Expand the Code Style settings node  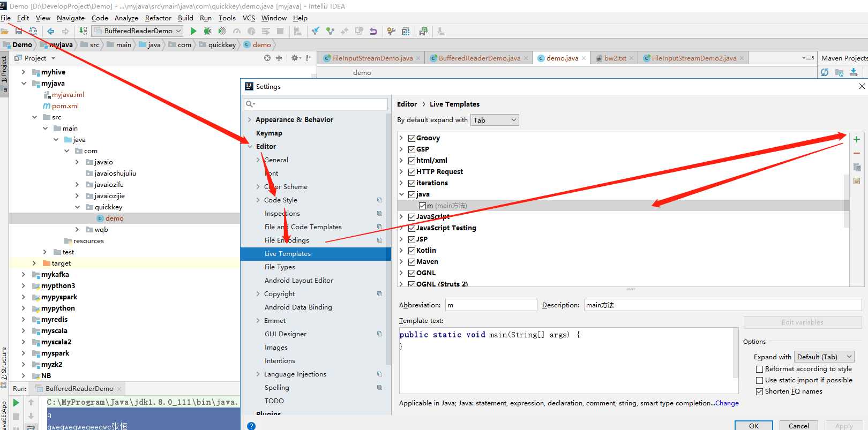[258, 200]
